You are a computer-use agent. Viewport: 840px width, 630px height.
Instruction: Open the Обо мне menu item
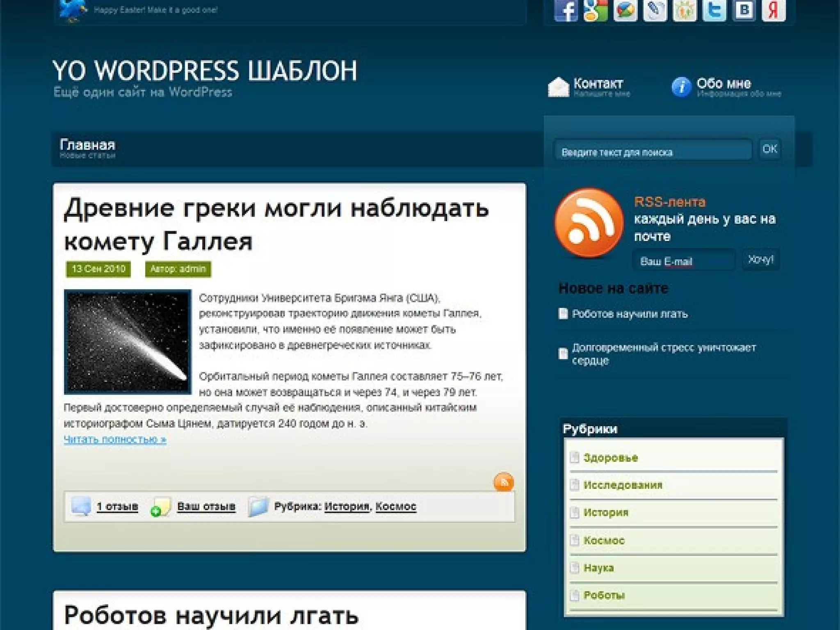(x=724, y=84)
